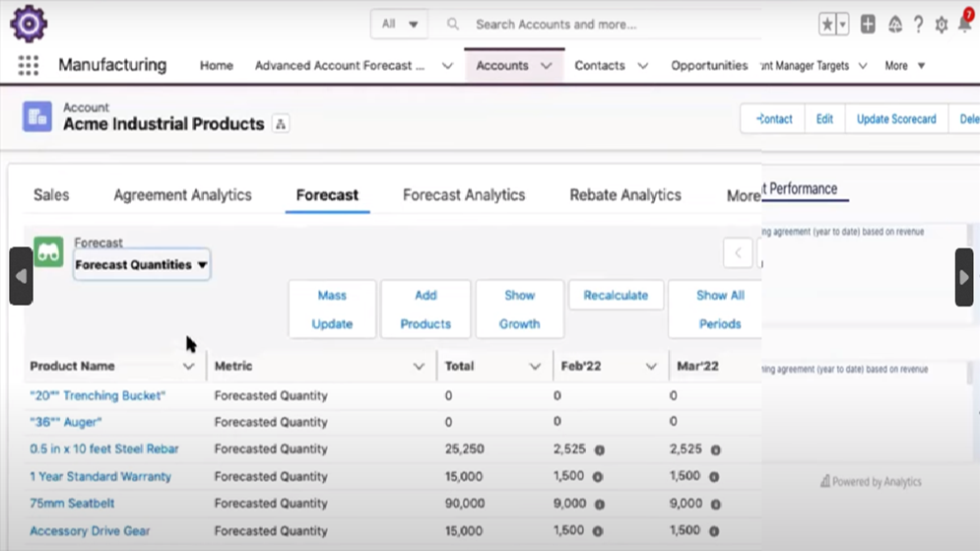Open the Guidance Center icon
Viewport: 980px width, 551px height.
895,25
